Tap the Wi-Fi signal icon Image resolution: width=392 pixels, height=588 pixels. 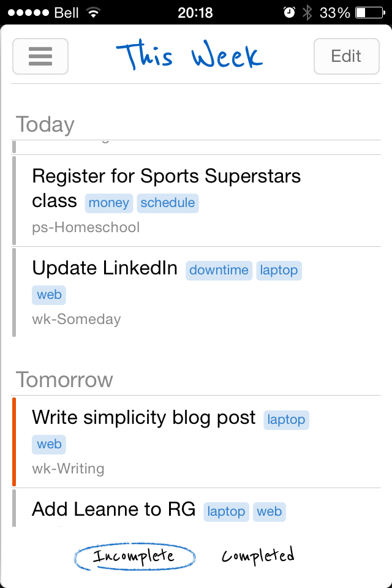point(94,12)
